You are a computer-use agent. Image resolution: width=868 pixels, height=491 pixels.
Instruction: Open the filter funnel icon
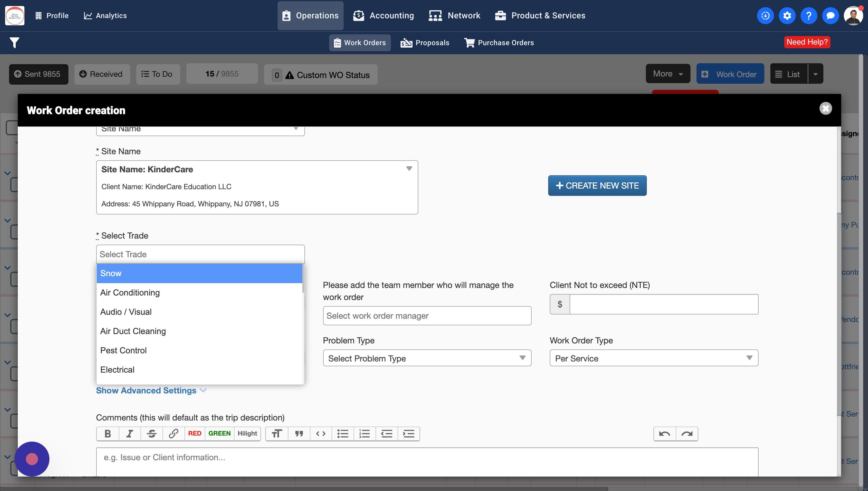pos(14,42)
